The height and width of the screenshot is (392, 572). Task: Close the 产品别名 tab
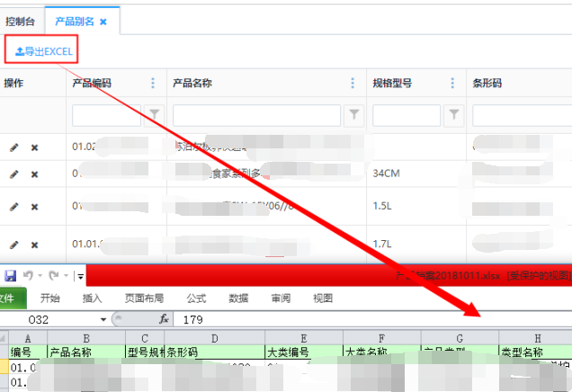[103, 21]
